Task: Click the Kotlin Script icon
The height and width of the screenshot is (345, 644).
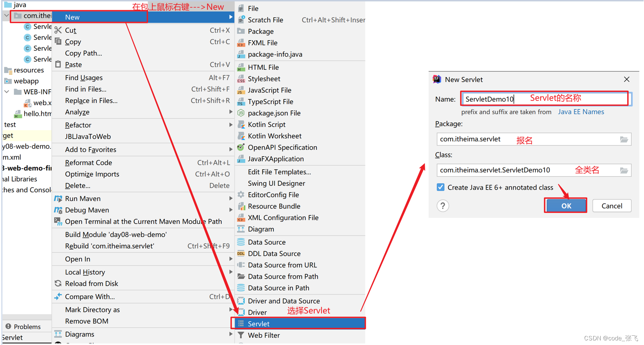Action: (241, 124)
